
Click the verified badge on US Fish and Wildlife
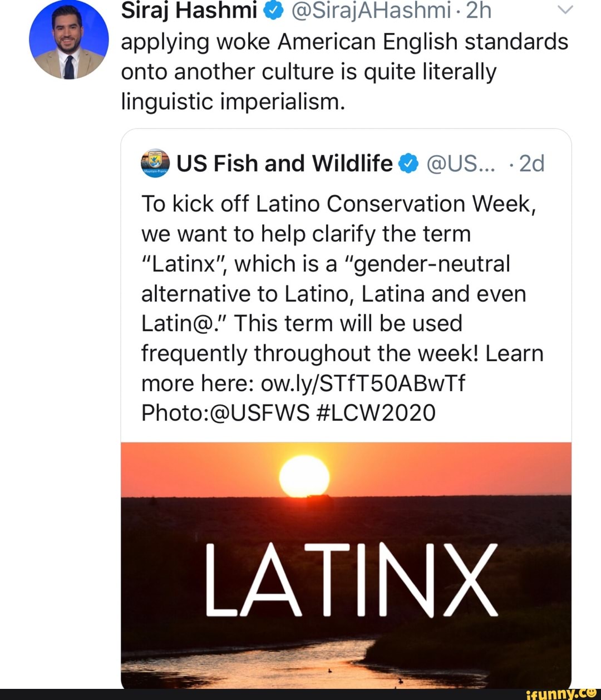pyautogui.click(x=408, y=163)
